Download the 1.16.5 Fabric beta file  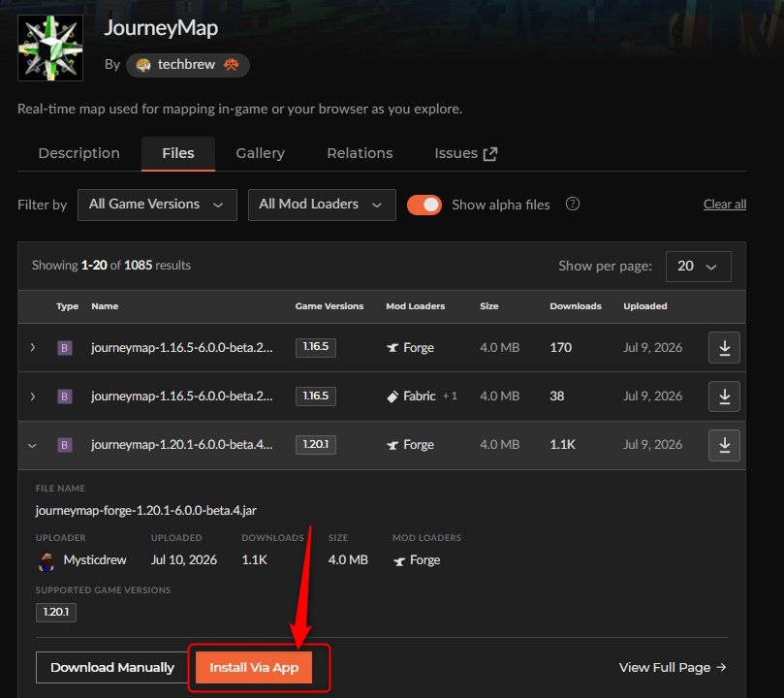[724, 396]
